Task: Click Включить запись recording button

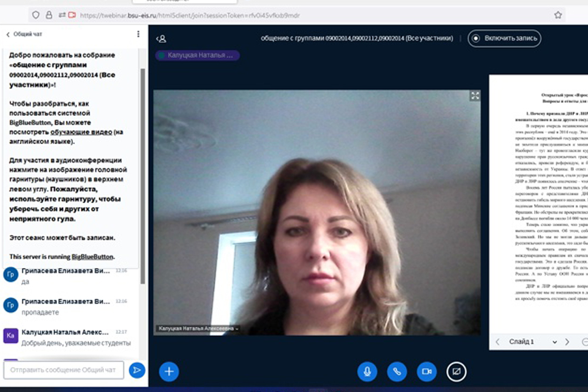Action: pos(505,38)
